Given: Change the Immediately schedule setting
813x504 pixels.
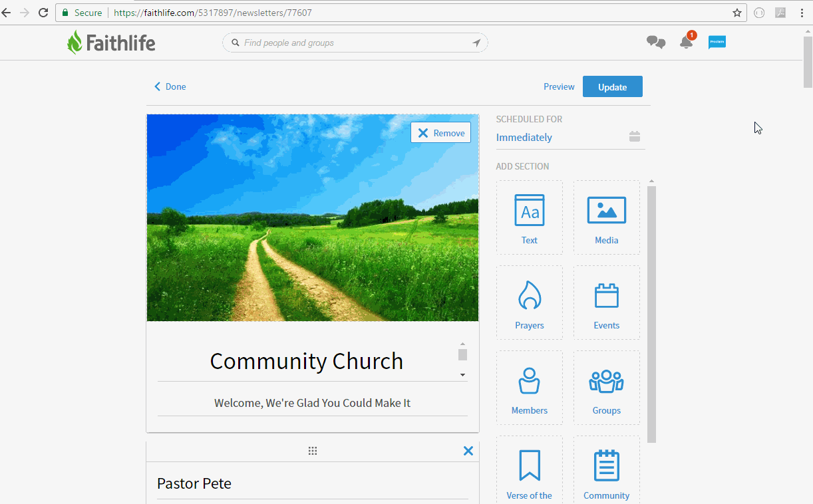Looking at the screenshot, I should click(x=524, y=137).
